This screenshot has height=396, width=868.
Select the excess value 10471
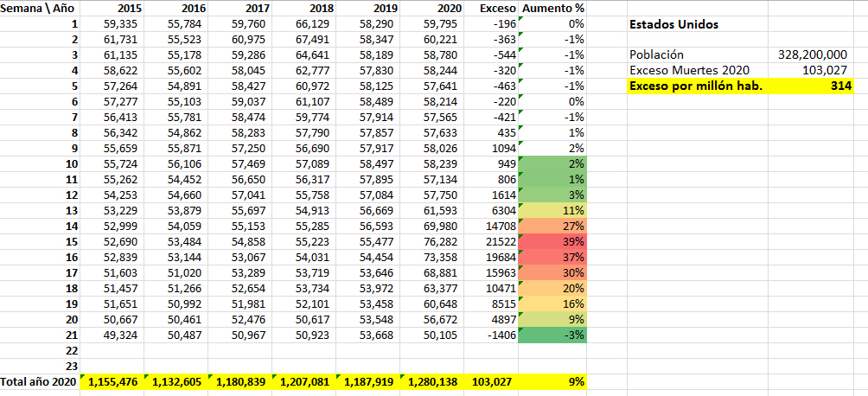pyautogui.click(x=491, y=288)
